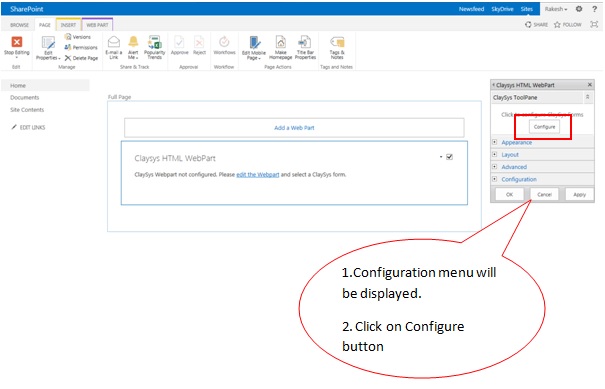Open Edit Properties in the ribbon
605x389 pixels.
click(x=48, y=49)
